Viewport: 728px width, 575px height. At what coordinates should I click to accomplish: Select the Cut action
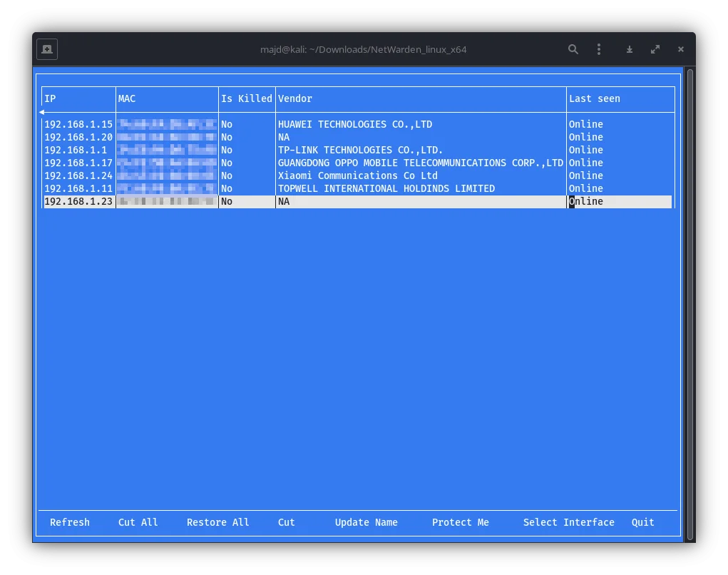pyautogui.click(x=287, y=522)
